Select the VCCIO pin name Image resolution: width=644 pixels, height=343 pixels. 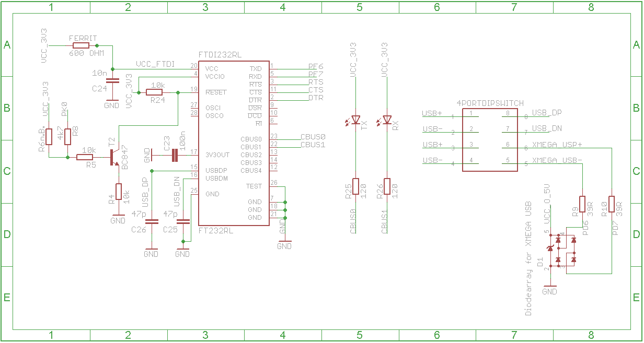pos(216,77)
